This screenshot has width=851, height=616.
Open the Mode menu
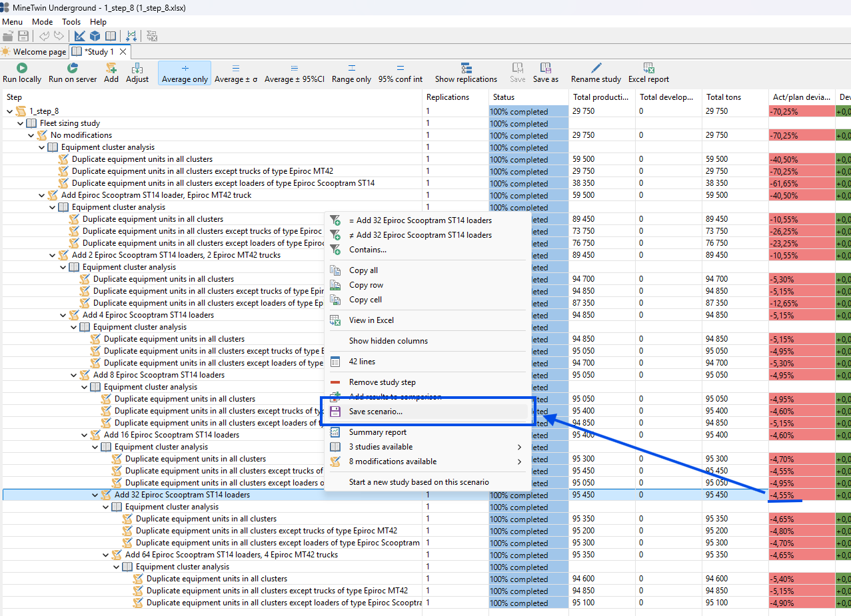42,21
